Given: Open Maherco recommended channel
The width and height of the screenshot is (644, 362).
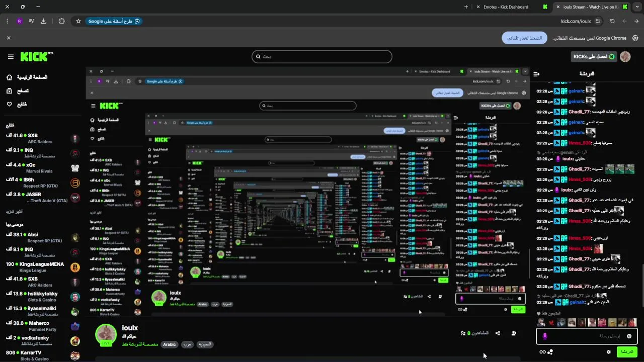Looking at the screenshot, I should pyautogui.click(x=43, y=326).
